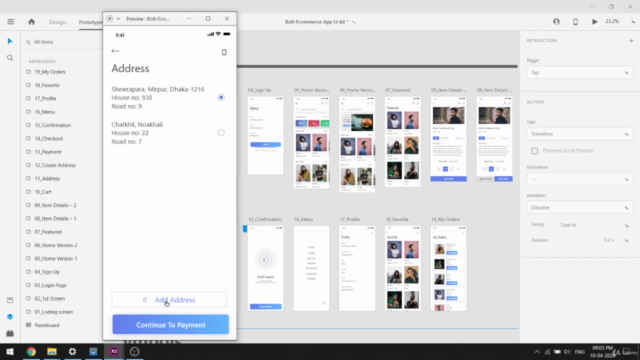This screenshot has width=640, height=360.
Task: Launch Chrome from the taskbar
Action: coord(31,351)
